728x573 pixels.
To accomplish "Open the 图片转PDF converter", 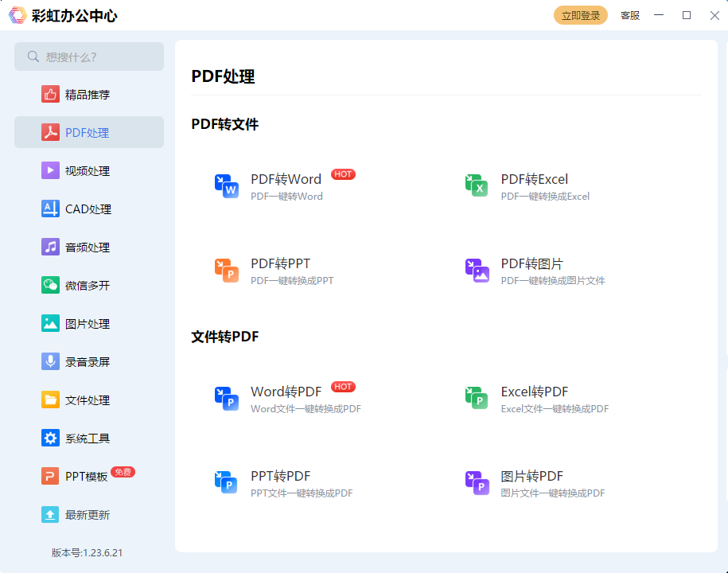I will point(532,476).
